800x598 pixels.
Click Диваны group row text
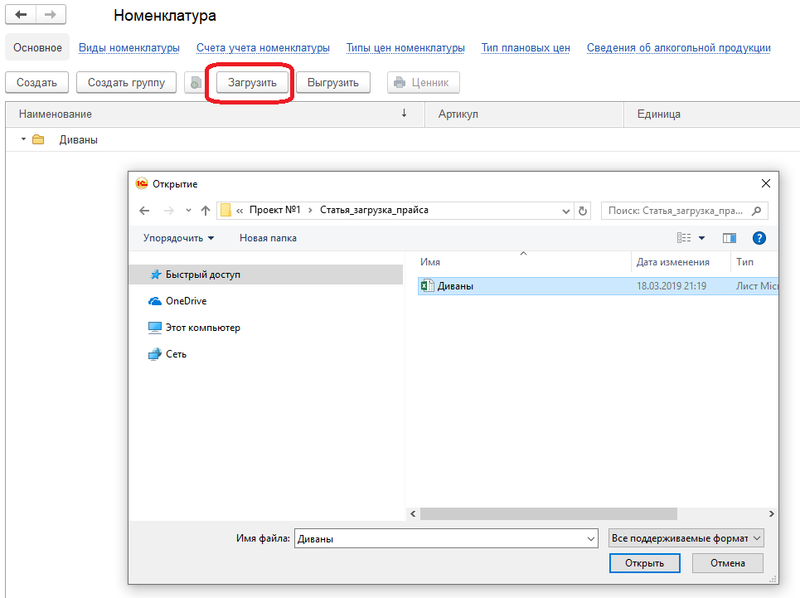[78, 140]
